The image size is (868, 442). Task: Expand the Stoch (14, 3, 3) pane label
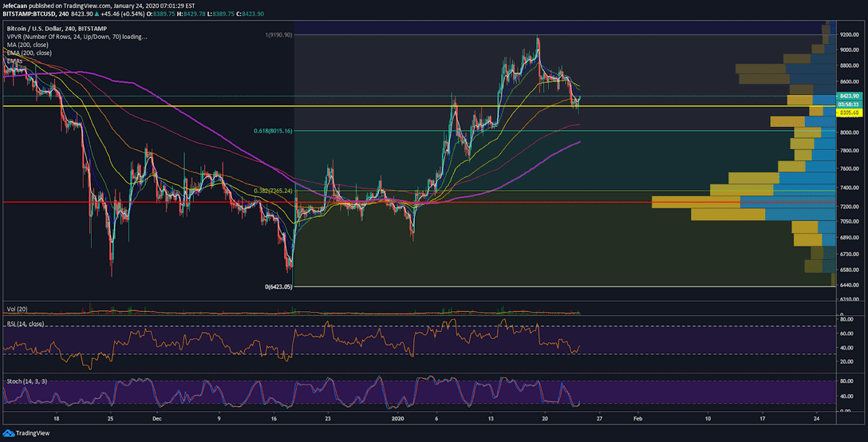[x=27, y=381]
